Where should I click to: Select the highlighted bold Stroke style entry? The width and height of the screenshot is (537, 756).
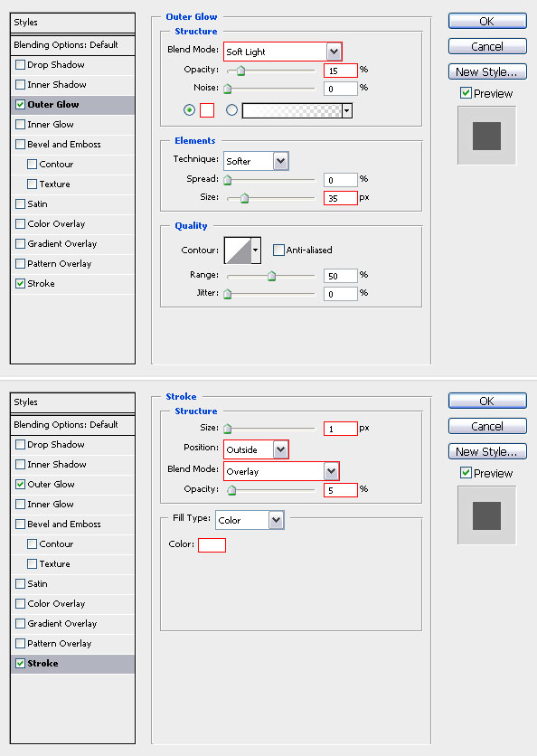click(73, 664)
